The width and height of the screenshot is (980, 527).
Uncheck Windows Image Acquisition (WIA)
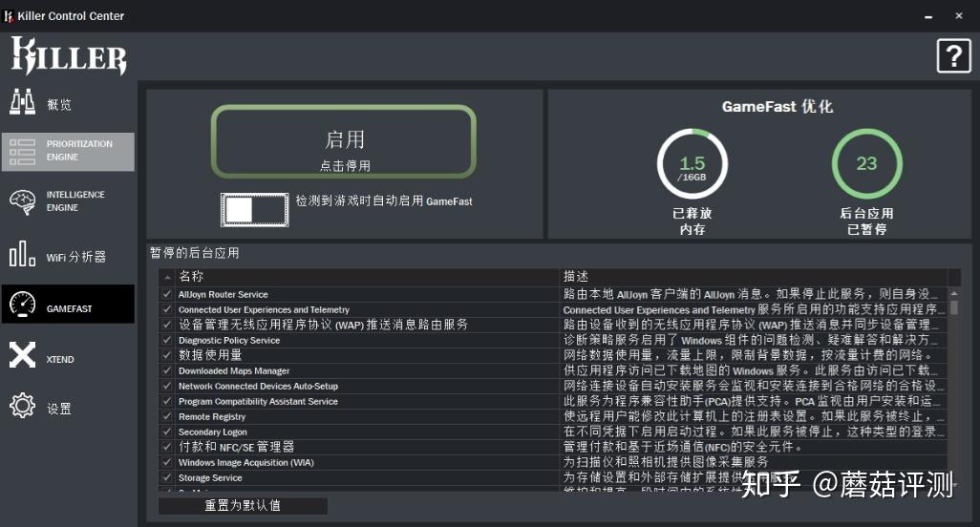tap(167, 462)
